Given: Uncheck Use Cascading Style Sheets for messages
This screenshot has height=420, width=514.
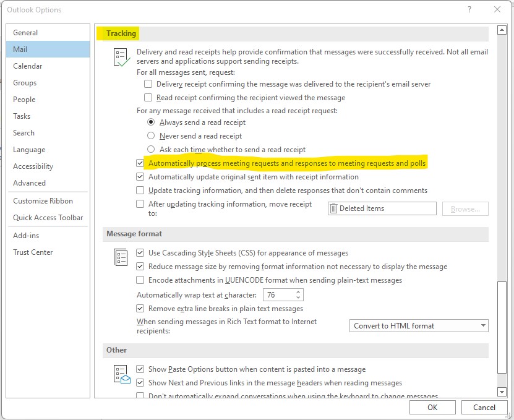Looking at the screenshot, I should tap(139, 253).
